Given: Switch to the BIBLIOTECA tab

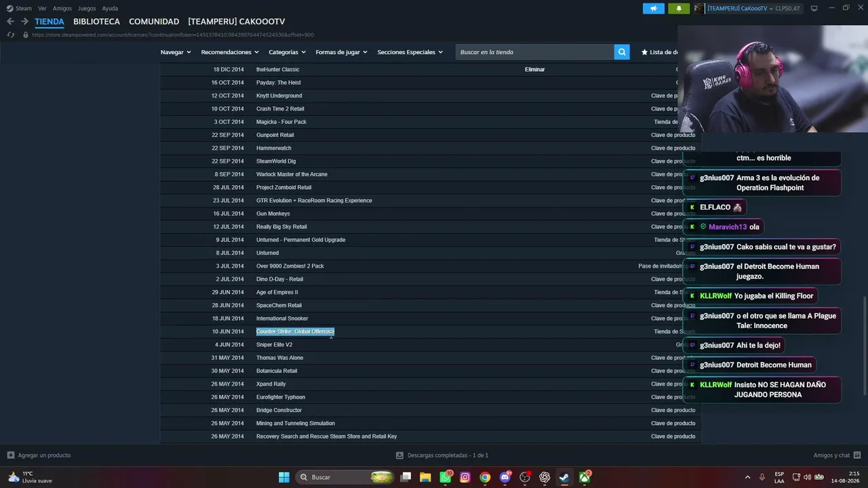Looking at the screenshot, I should [96, 22].
